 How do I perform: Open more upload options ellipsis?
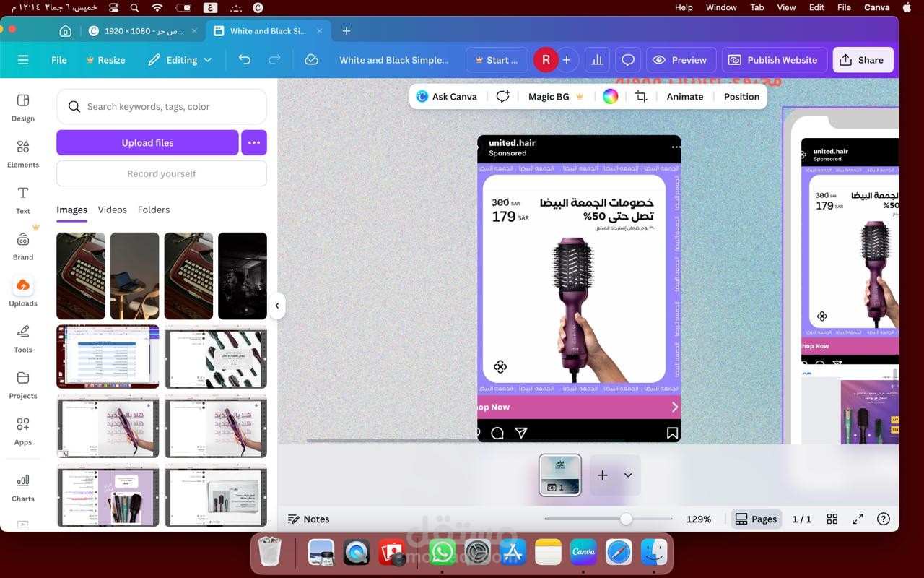tap(254, 142)
